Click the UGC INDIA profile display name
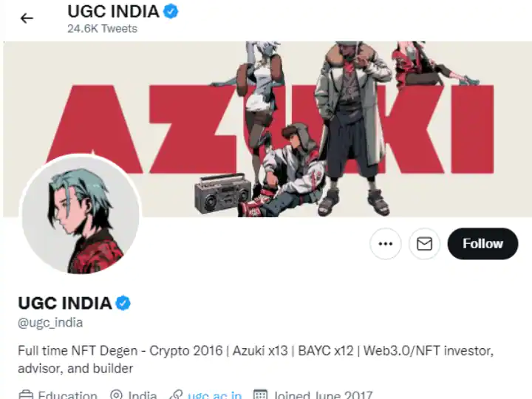Image resolution: width=532 pixels, height=399 pixels. click(65, 303)
